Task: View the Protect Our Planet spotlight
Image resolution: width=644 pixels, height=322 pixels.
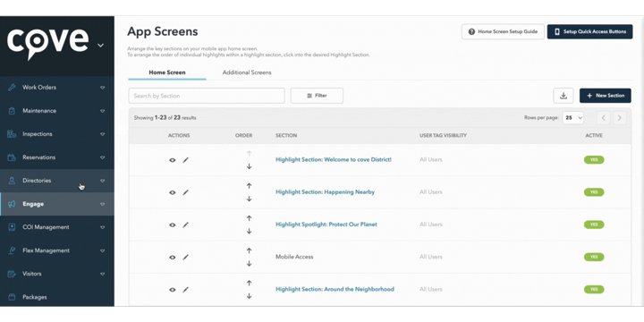Action: [x=173, y=225]
